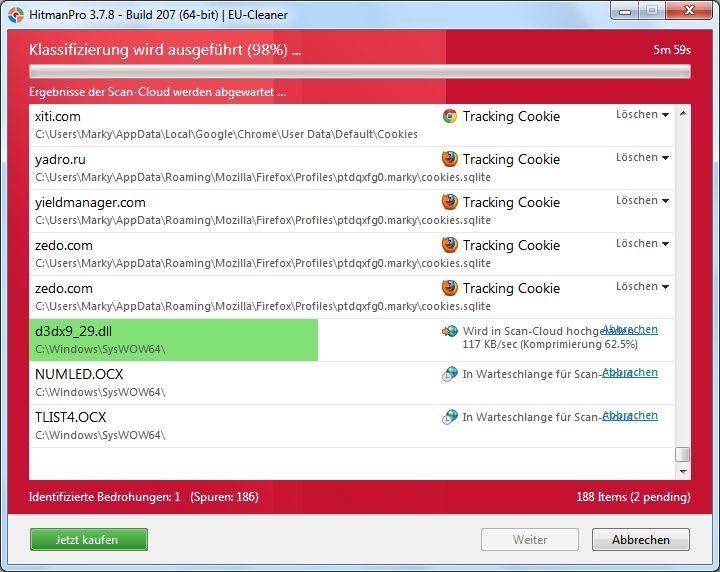Click Abbrechen link for TLIST4.OCX

point(631,415)
